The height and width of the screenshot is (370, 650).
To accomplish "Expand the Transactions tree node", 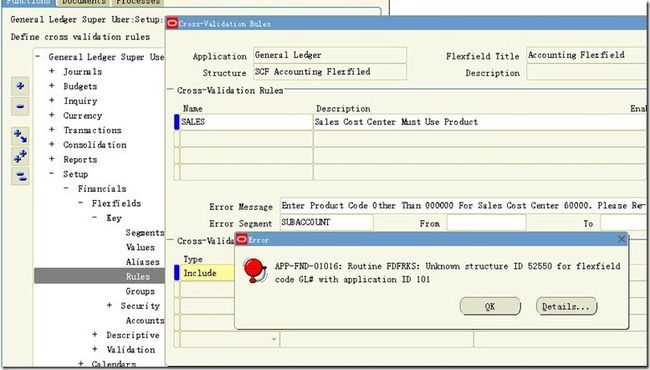I will coord(52,130).
